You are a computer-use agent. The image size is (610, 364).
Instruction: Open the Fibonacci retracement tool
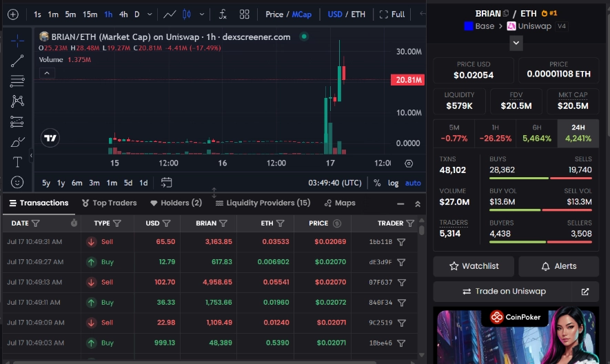click(x=17, y=81)
